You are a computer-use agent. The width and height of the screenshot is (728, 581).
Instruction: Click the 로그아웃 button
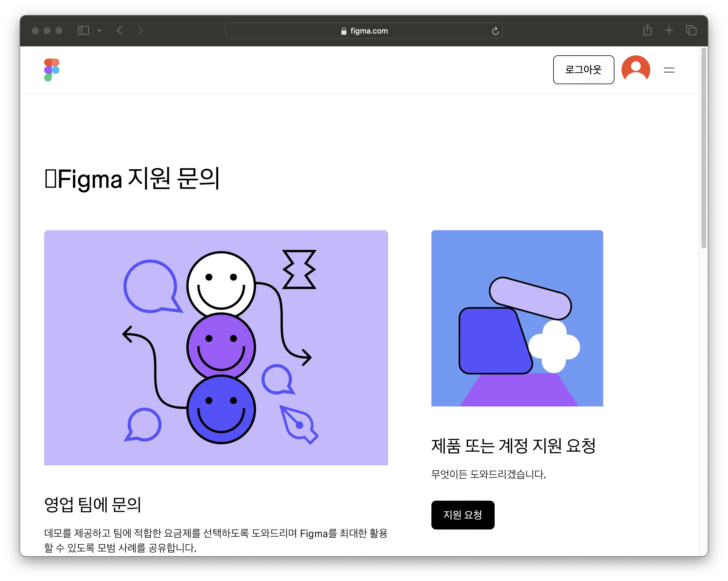click(583, 69)
